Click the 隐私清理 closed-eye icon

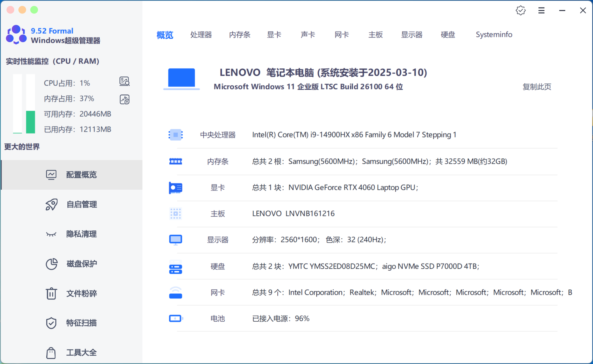51,234
